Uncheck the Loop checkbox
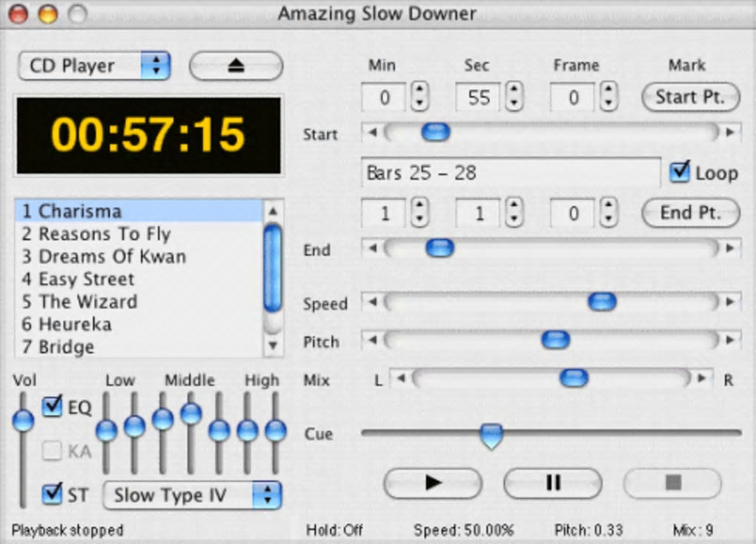 [x=679, y=172]
